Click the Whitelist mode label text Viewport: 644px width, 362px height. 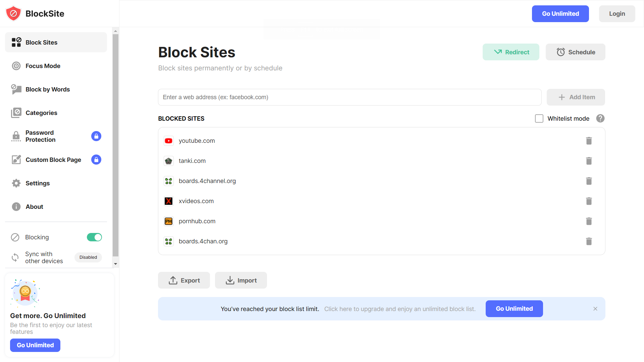(x=569, y=119)
